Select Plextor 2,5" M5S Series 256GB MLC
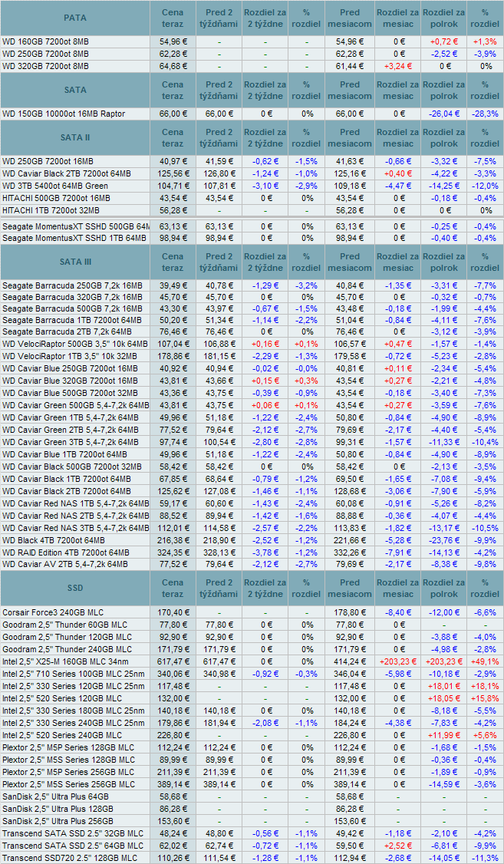This screenshot has height=864, width=504. [x=68, y=784]
